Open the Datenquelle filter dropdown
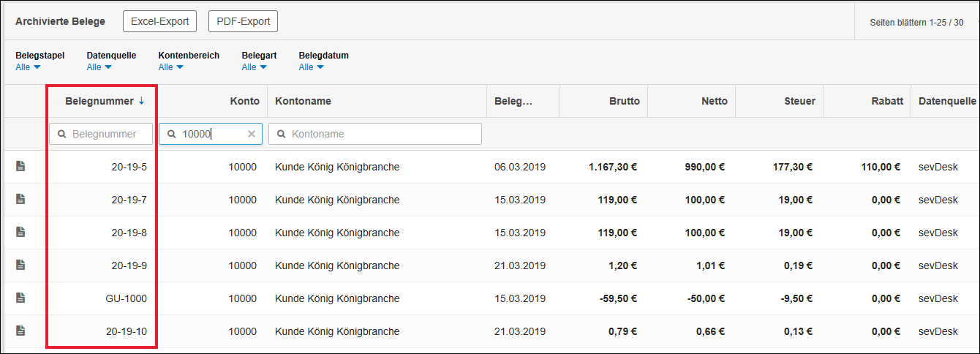Viewport: 980px width, 354px height. click(99, 67)
